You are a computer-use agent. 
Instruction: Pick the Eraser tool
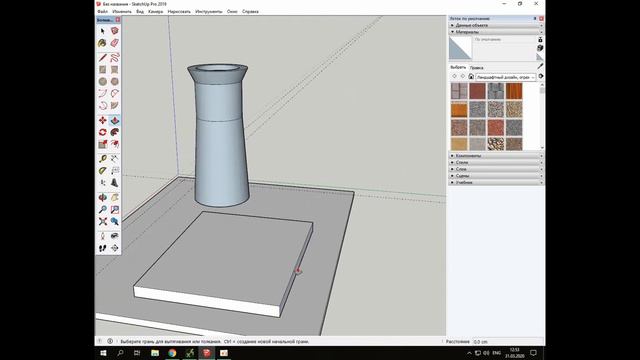[x=115, y=43]
